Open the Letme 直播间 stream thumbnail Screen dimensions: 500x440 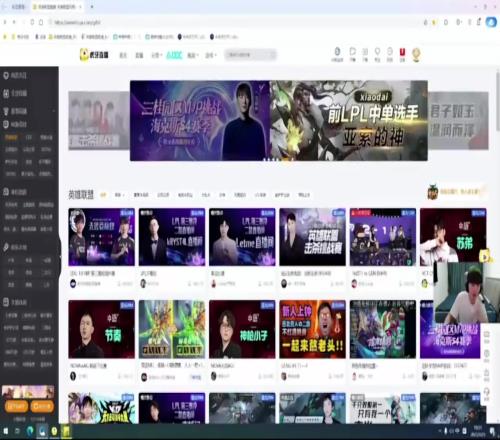tap(242, 237)
